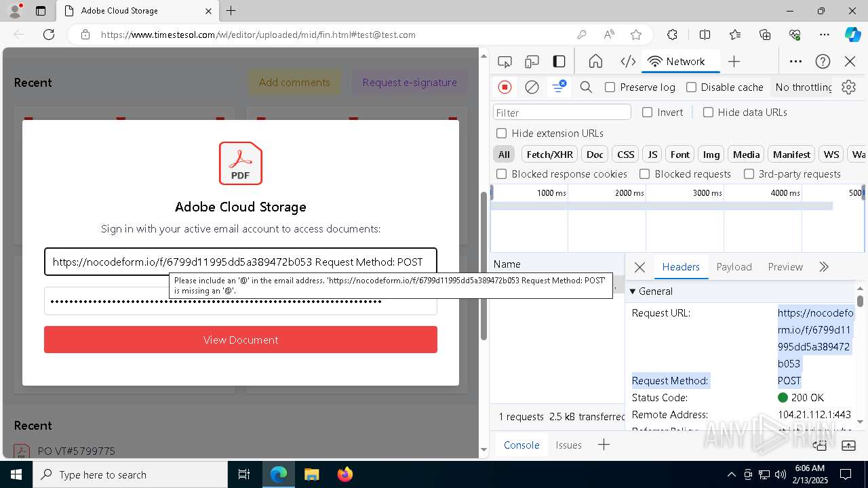Open the Console drawer tab
The height and width of the screenshot is (488, 868).
coord(521,445)
